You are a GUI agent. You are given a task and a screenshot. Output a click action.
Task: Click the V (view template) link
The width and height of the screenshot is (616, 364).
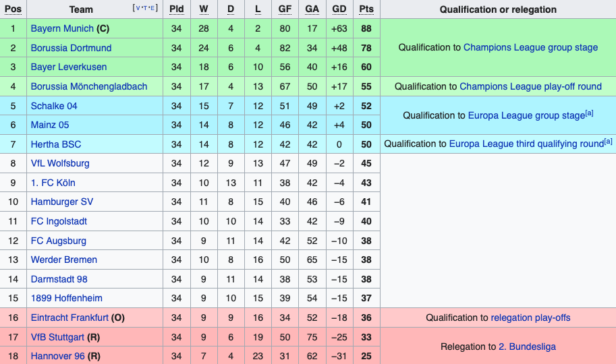[x=138, y=8]
